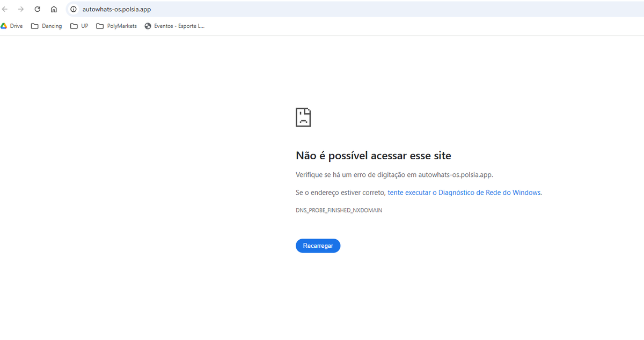Image resolution: width=644 pixels, height=340 pixels.
Task: Select the DNS_PROBE_FINISHED_NXDOMAIN error code
Action: [x=339, y=210]
